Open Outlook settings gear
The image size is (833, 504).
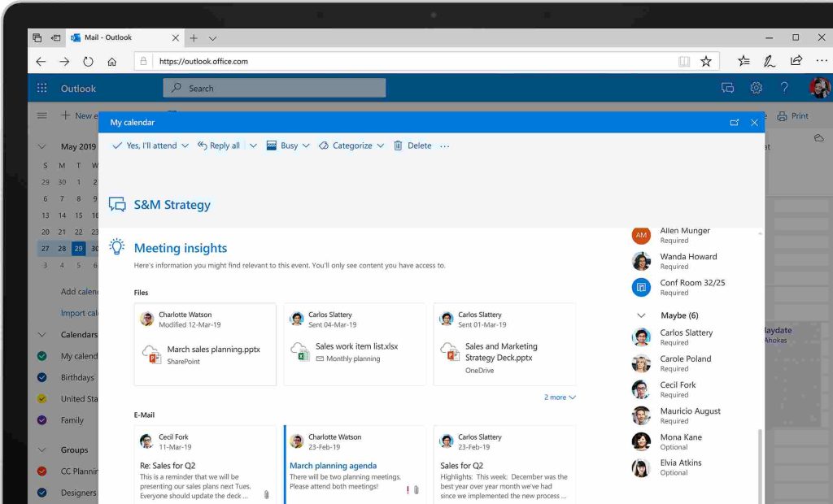click(756, 88)
